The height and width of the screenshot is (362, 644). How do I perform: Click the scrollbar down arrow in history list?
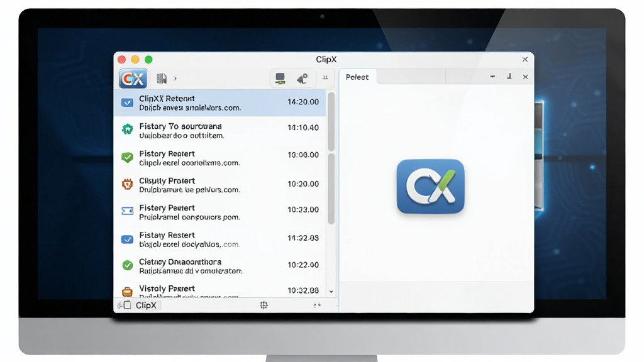331,292
